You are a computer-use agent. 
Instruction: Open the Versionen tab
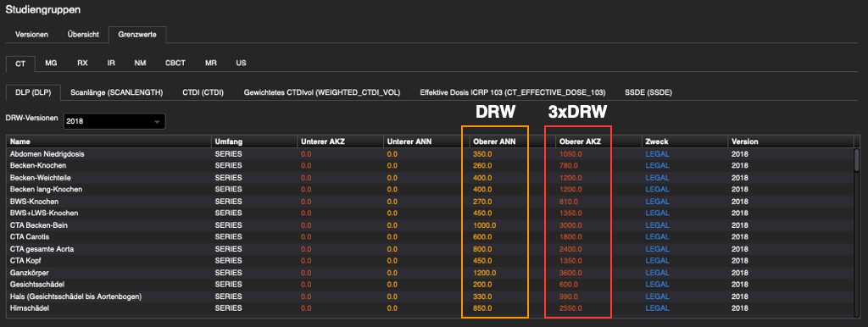coord(31,34)
